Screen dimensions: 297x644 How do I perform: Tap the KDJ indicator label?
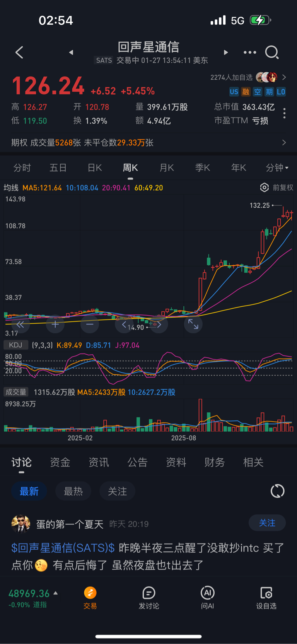point(16,345)
